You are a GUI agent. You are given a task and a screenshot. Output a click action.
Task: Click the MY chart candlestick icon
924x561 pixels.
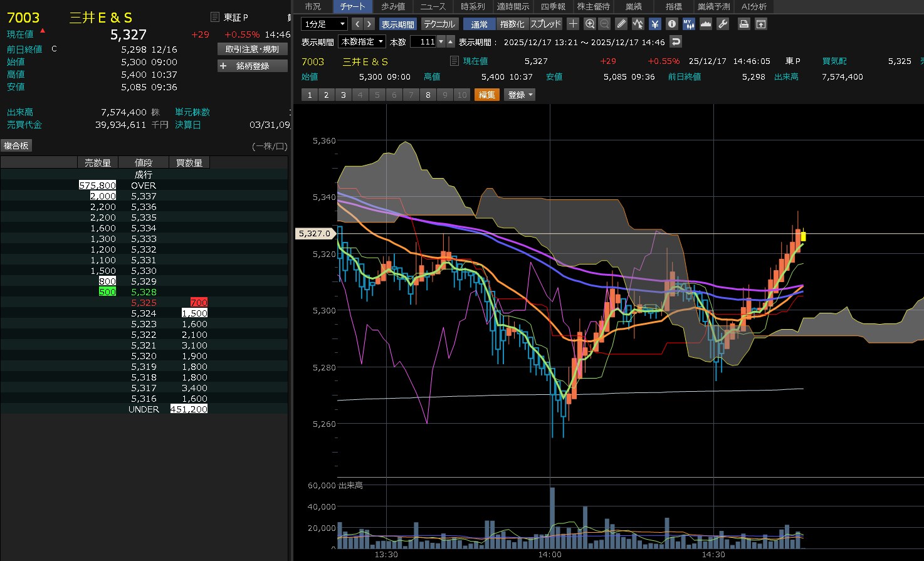[688, 24]
